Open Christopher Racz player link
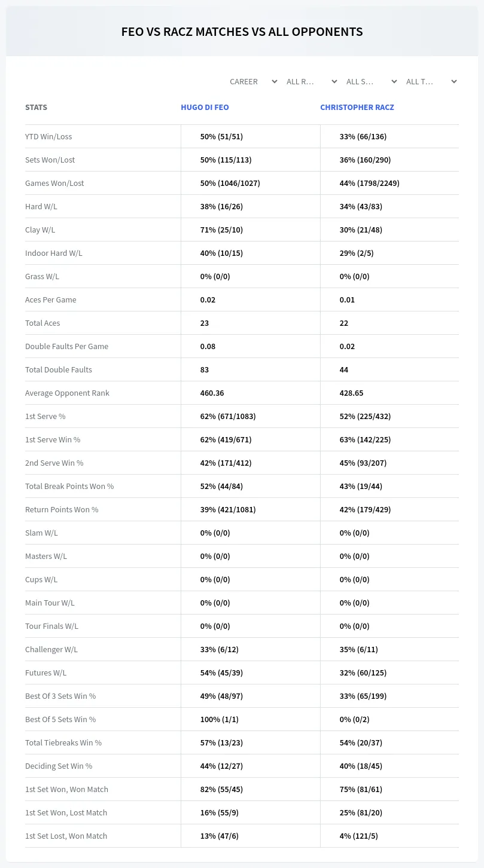The height and width of the screenshot is (868, 484). pyautogui.click(x=357, y=108)
